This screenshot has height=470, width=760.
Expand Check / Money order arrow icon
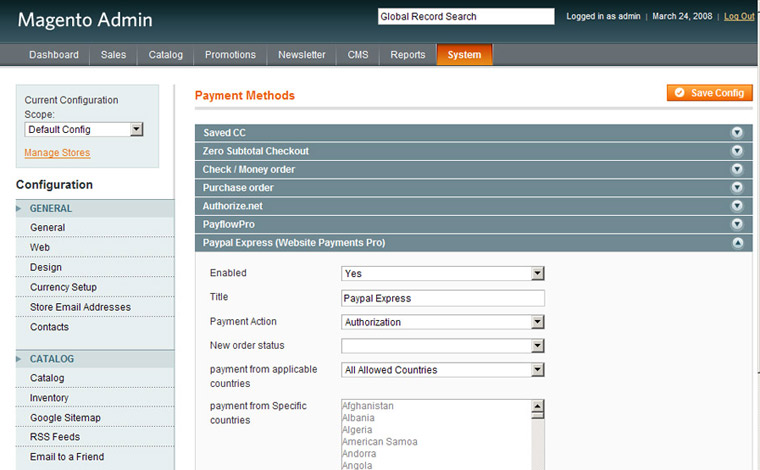[x=737, y=169]
